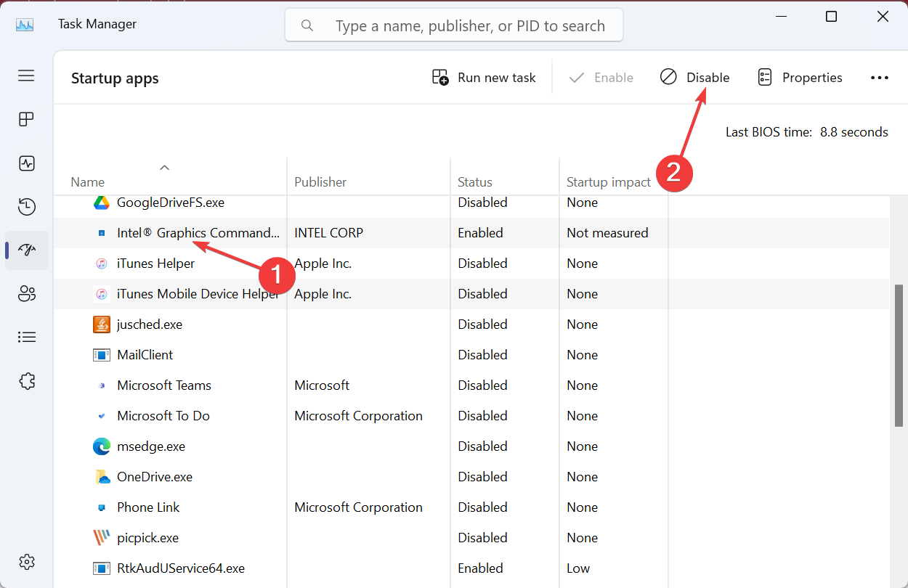Sort by Startup impact column header
Screen dimensions: 908x588
click(x=608, y=182)
